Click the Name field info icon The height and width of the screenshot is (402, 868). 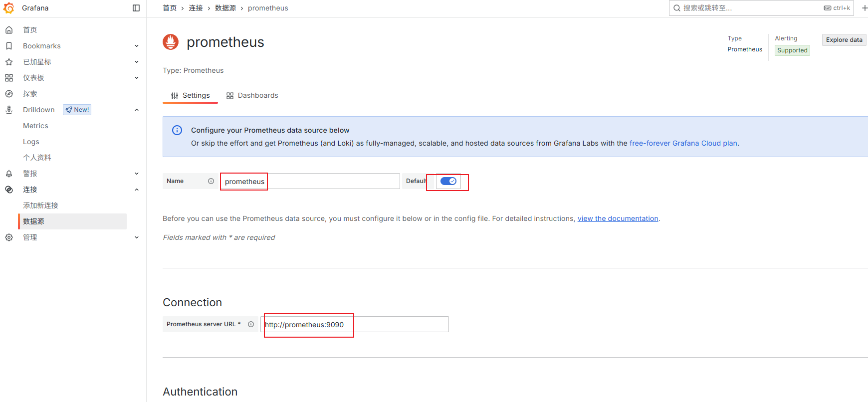coord(211,181)
